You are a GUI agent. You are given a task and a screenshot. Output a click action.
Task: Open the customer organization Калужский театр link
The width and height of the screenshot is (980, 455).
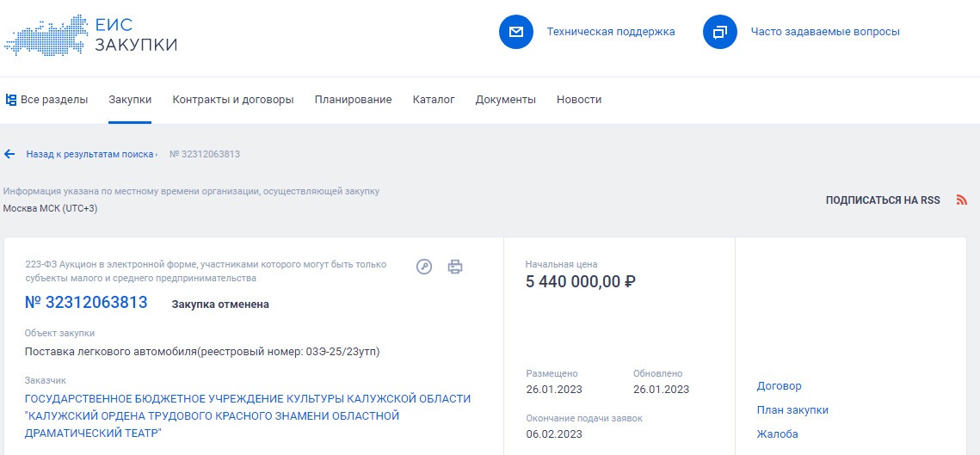tap(248, 415)
